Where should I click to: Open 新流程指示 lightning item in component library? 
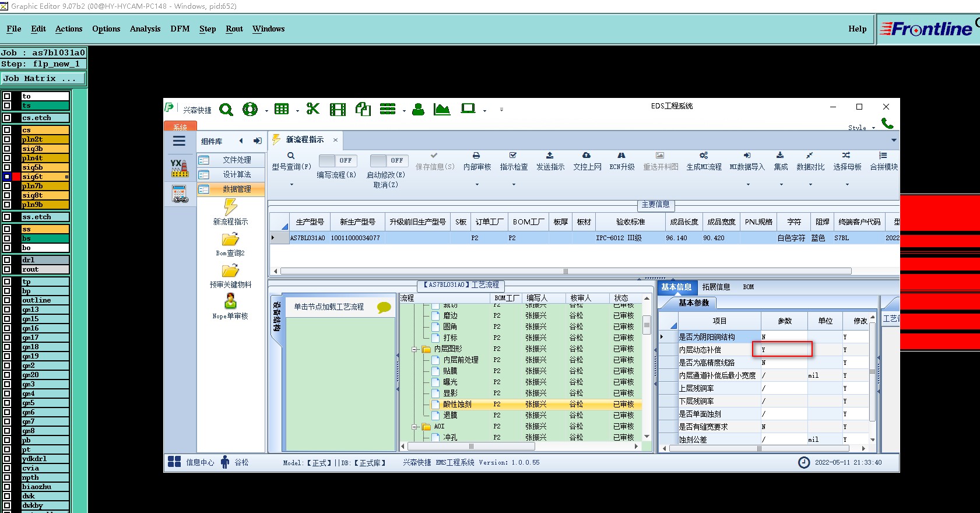pos(230,212)
